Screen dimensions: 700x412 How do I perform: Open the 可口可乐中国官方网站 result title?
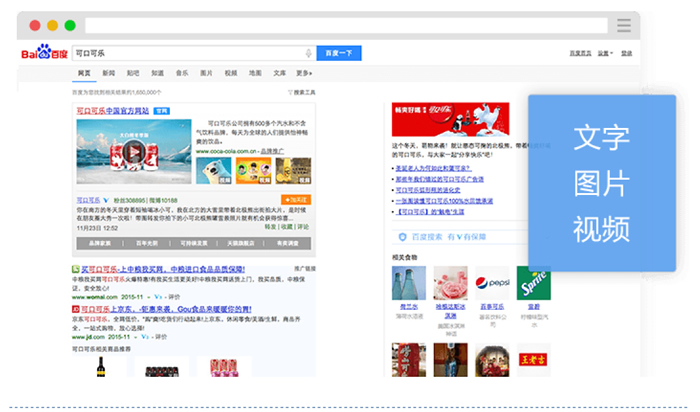click(112, 111)
